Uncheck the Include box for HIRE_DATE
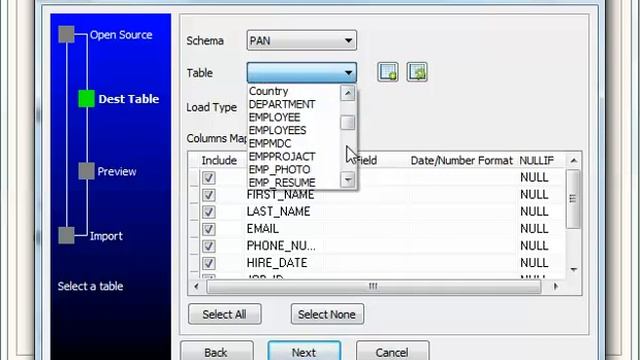The height and width of the screenshot is (360, 640). 209,263
